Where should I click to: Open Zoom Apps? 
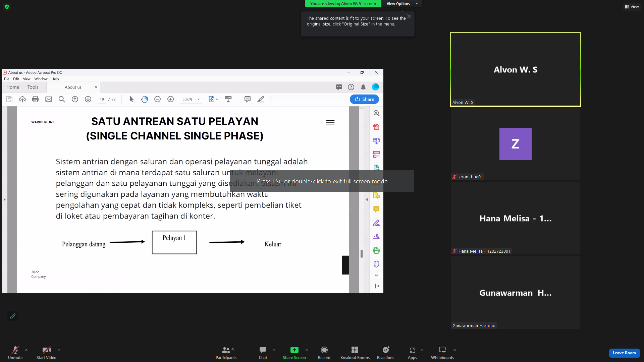(412, 353)
